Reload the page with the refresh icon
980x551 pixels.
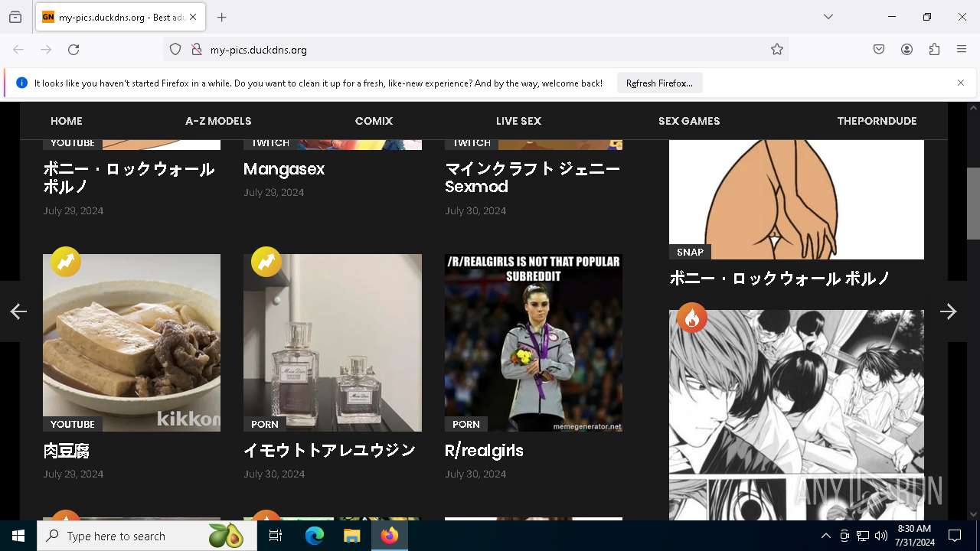click(x=73, y=50)
